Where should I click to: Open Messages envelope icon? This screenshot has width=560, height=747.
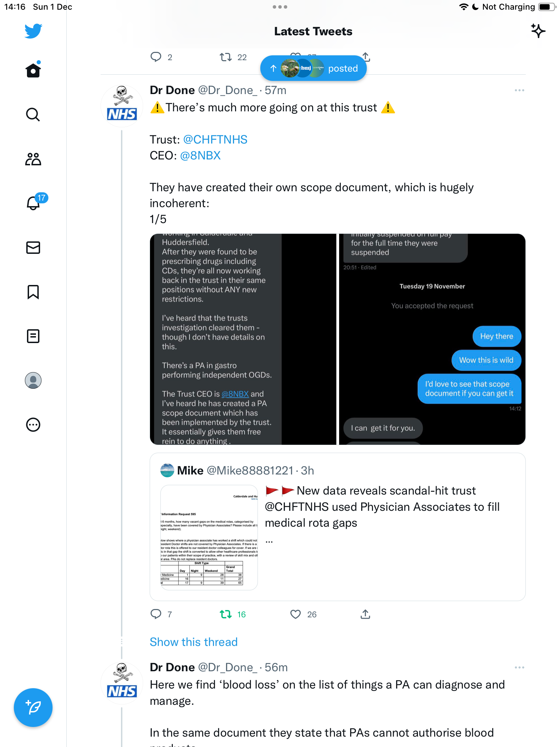(33, 248)
